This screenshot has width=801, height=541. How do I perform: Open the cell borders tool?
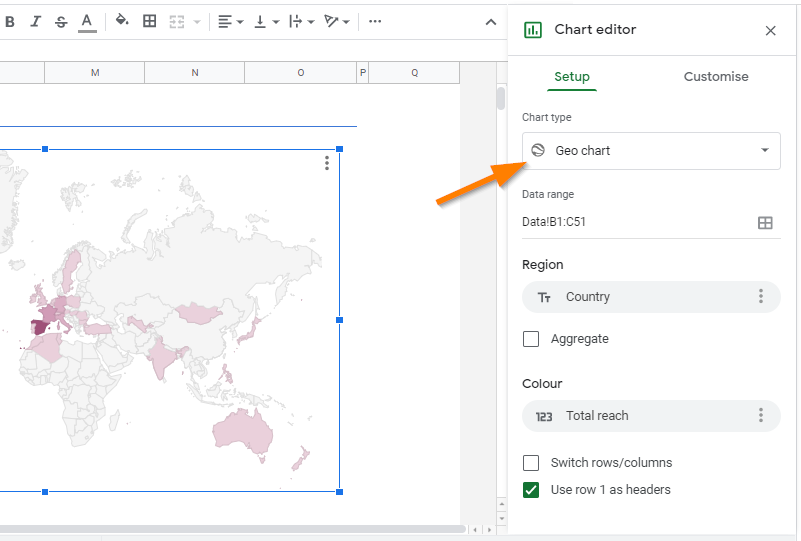pyautogui.click(x=150, y=21)
